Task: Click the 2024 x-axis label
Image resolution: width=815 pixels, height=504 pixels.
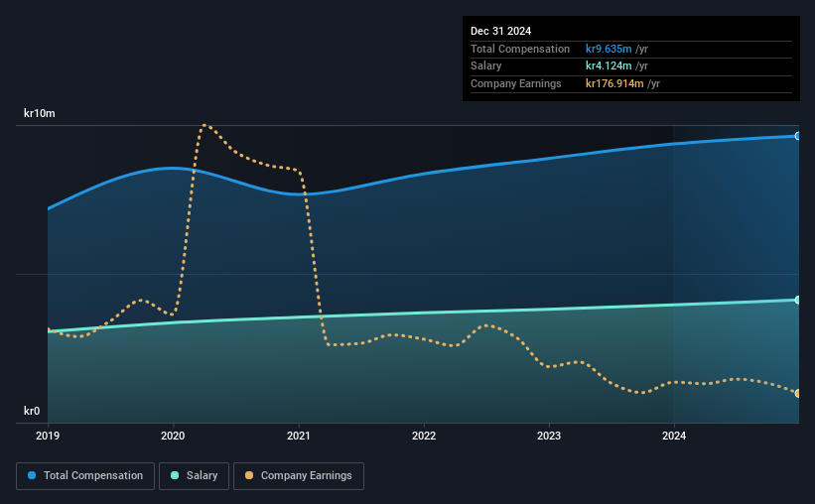Action: 674,436
